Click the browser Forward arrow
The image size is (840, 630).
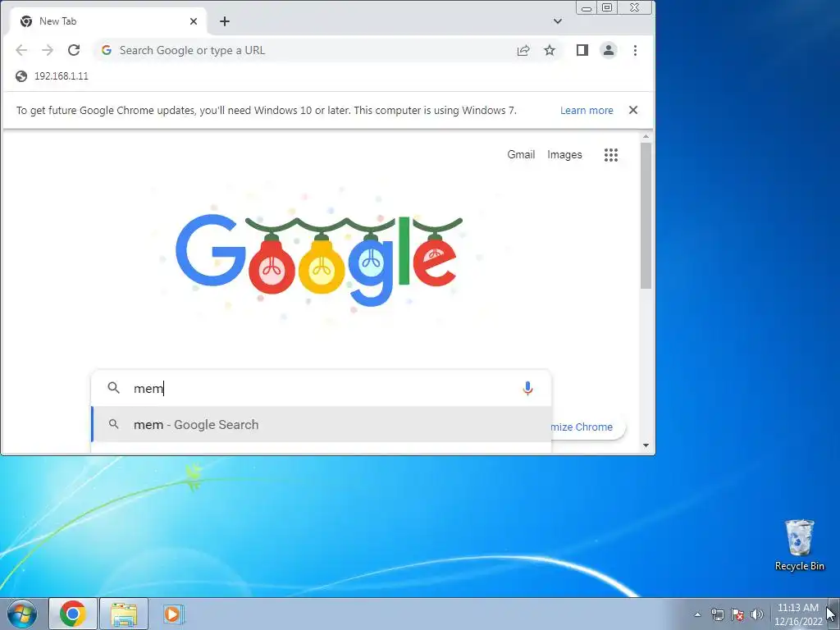[x=48, y=50]
